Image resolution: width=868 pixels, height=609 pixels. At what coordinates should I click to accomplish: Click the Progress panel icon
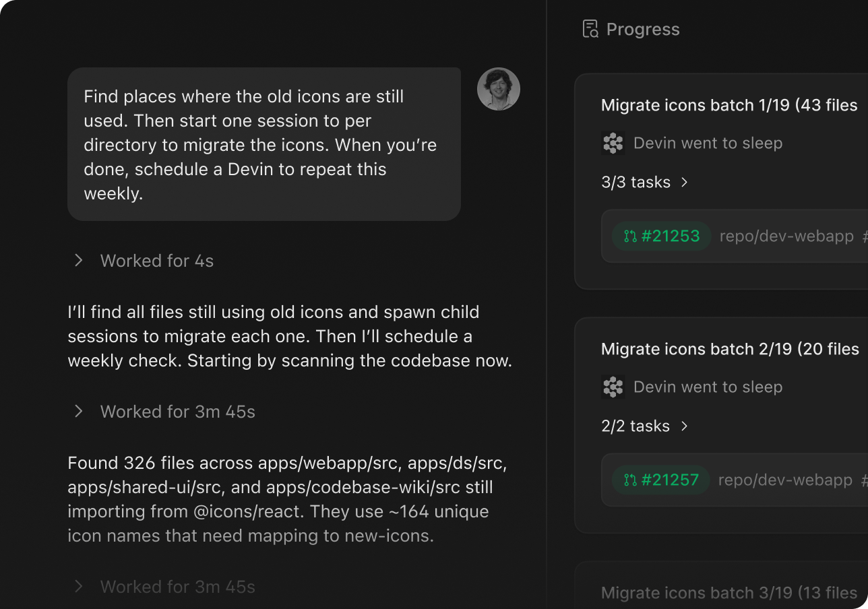click(590, 29)
